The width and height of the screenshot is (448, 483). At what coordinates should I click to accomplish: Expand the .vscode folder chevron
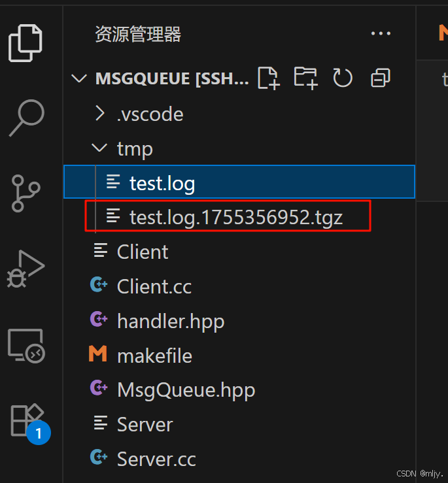(100, 113)
